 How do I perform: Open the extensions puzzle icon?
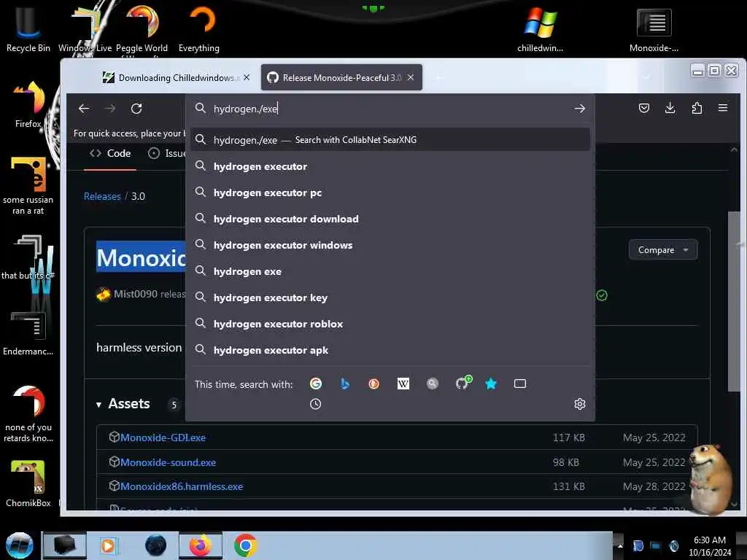[697, 108]
